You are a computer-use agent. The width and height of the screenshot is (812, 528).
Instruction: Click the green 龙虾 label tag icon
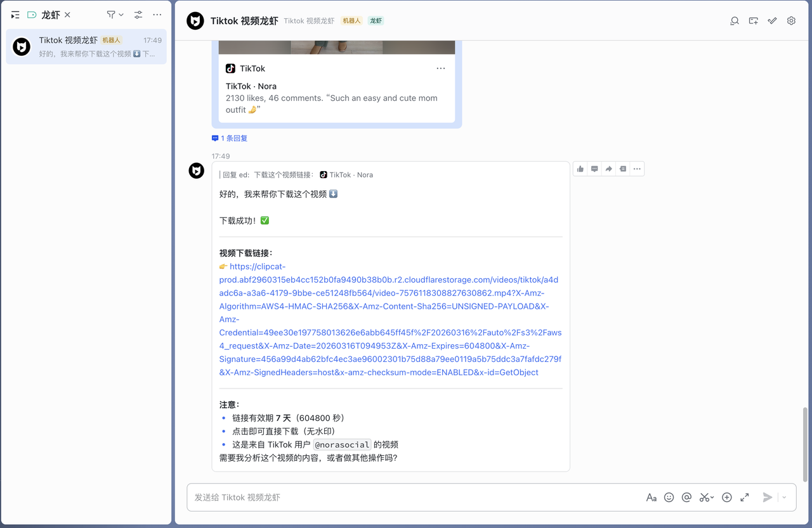point(32,15)
